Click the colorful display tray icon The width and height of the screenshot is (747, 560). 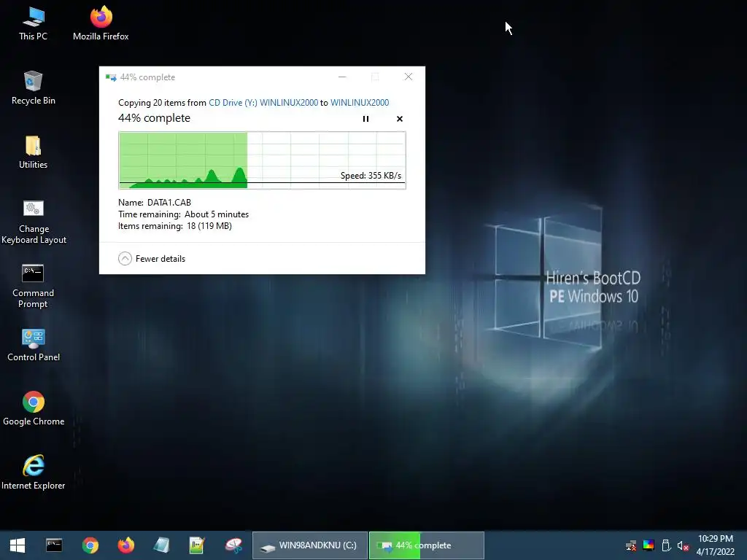[x=649, y=545]
